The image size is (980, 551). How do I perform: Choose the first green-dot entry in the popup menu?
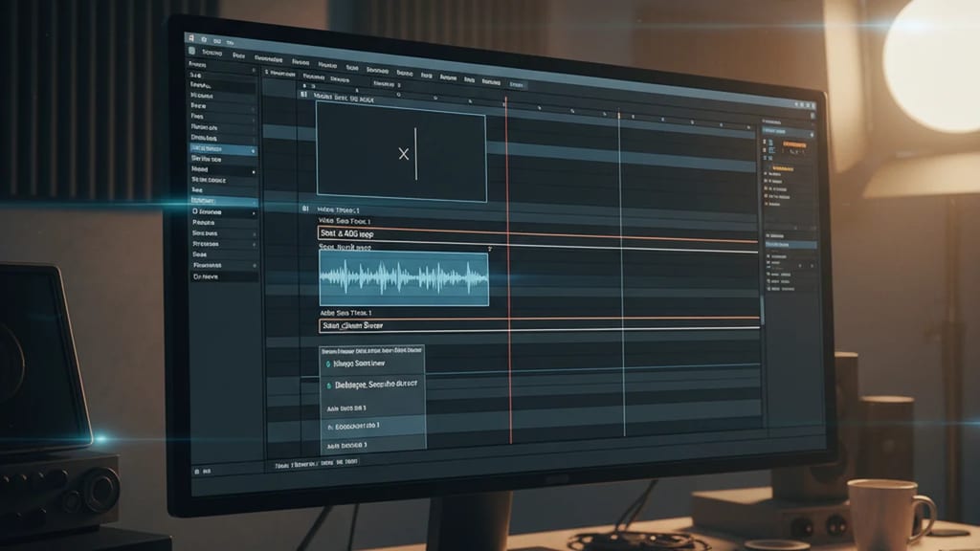point(372,364)
